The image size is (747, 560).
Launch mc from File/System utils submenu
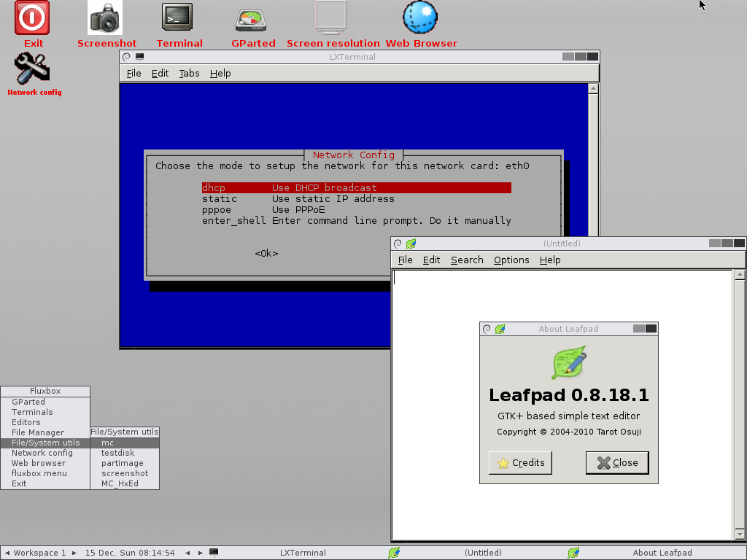[125, 443]
